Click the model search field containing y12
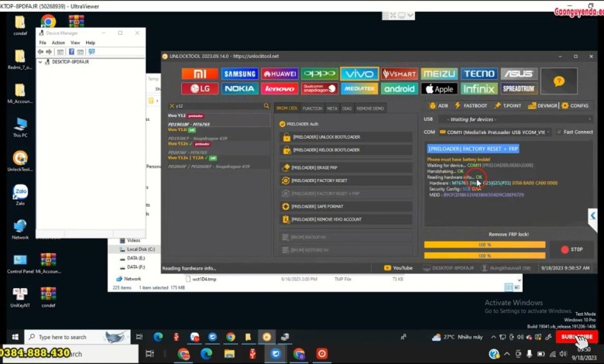604x364 pixels. pyautogui.click(x=218, y=106)
